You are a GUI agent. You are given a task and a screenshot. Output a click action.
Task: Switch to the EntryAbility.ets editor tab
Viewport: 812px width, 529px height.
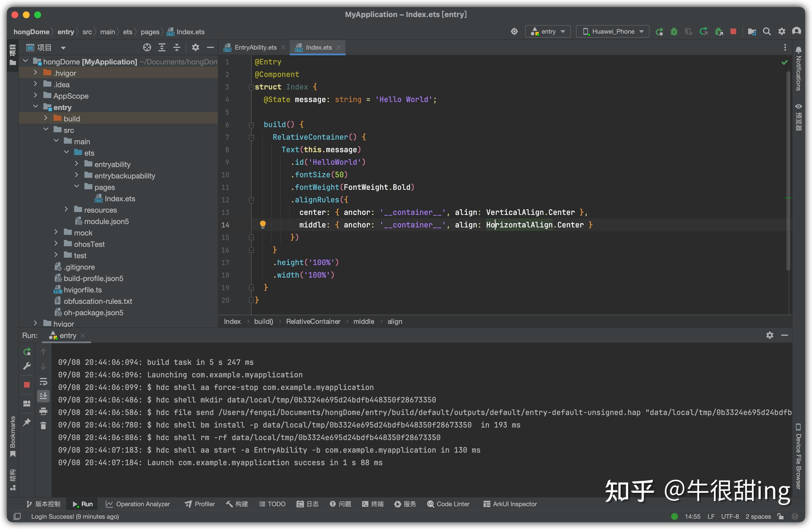[255, 47]
